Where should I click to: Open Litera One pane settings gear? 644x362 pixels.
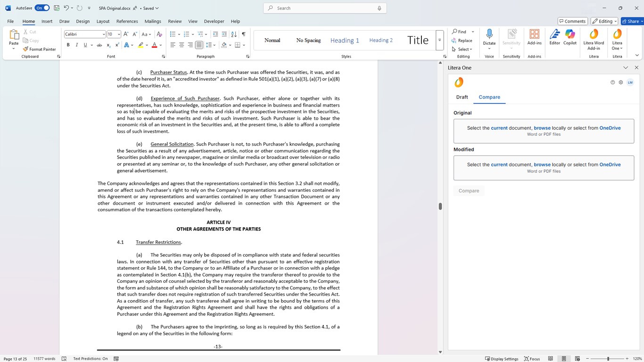[621, 82]
